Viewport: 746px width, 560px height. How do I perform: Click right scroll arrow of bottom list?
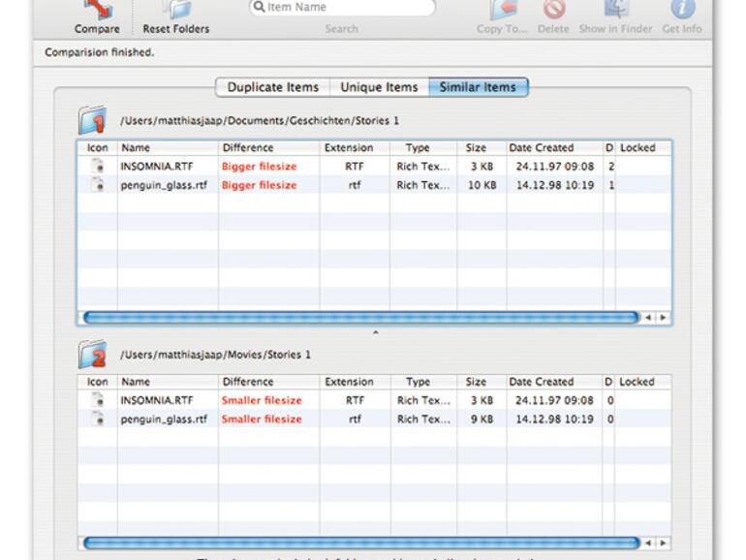663,544
